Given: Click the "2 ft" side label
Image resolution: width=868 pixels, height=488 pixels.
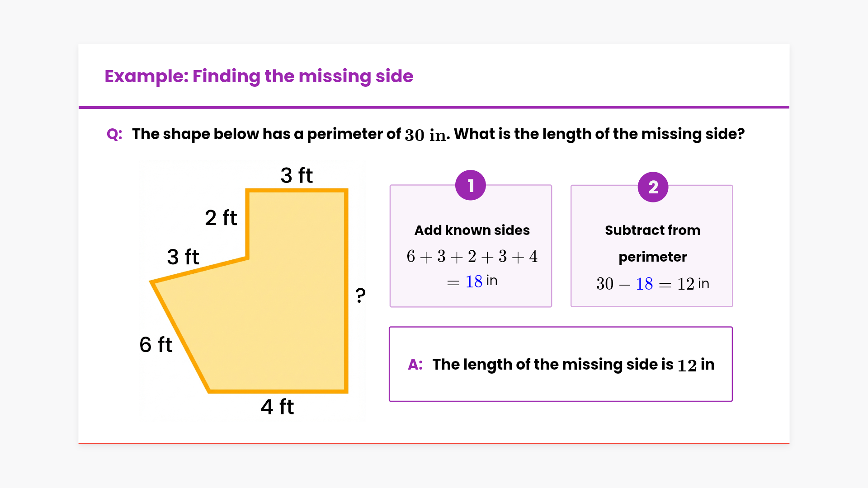Looking at the screenshot, I should 221,218.
